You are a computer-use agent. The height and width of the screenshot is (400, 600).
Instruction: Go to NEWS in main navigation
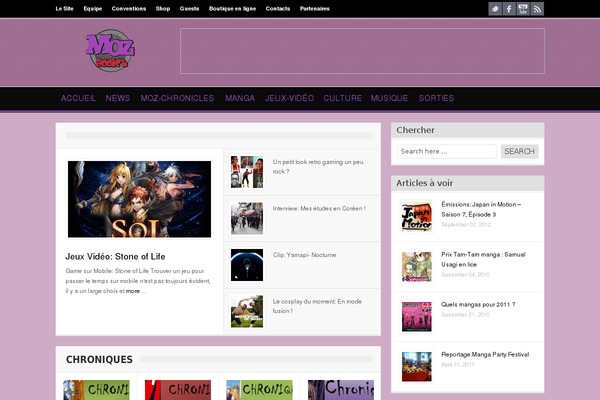pos(118,98)
